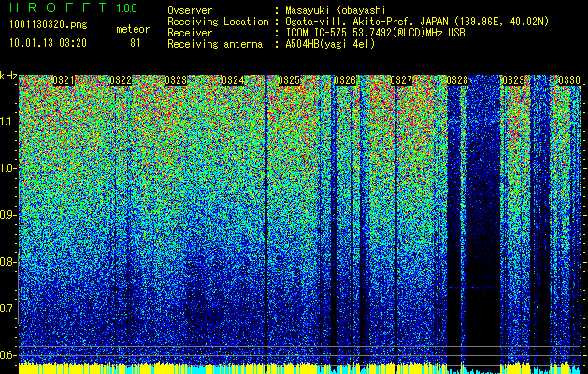Click the meteor label

[133, 29]
